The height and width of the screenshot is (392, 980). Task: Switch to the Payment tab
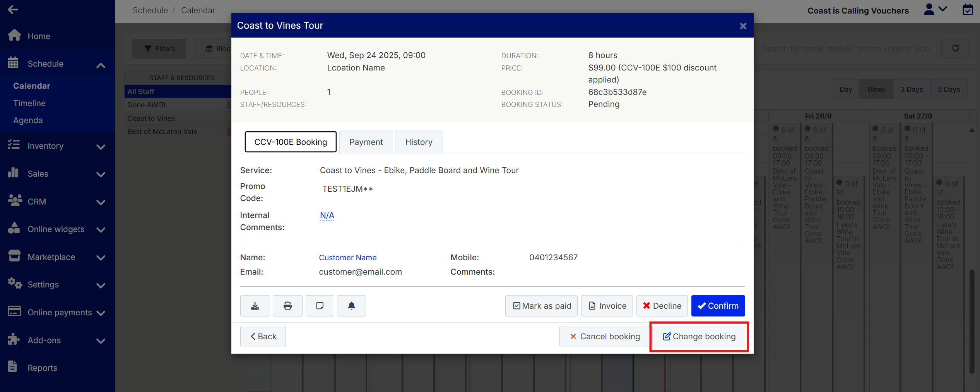pyautogui.click(x=366, y=142)
